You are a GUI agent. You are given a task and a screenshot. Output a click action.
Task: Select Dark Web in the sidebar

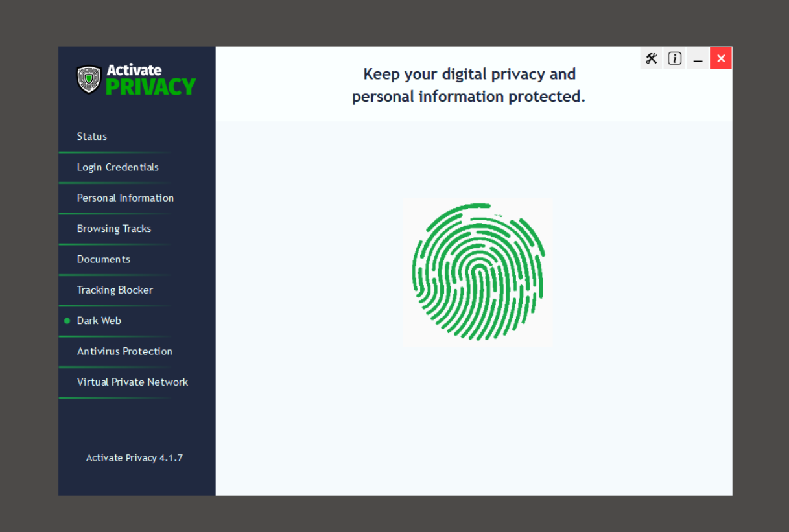137,321
